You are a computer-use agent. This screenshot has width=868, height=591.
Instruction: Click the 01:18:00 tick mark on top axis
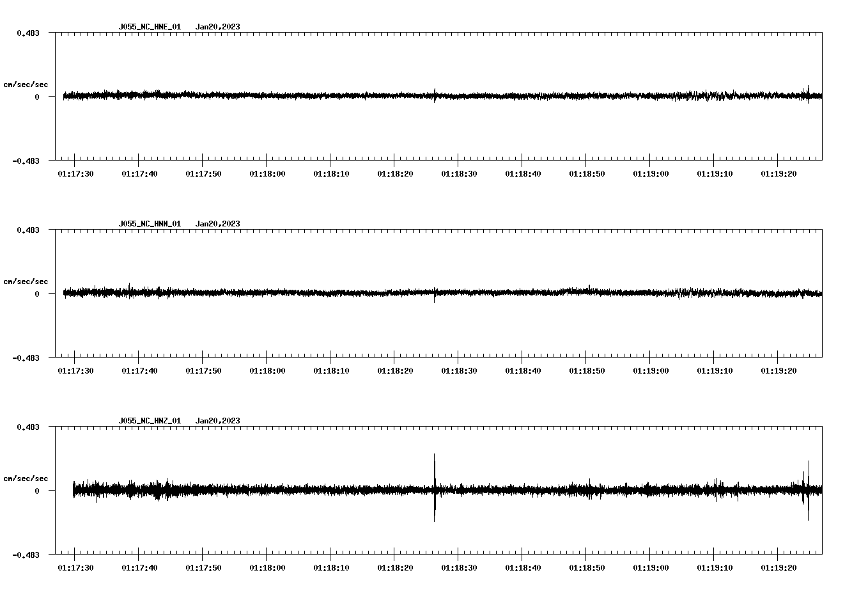(x=267, y=161)
